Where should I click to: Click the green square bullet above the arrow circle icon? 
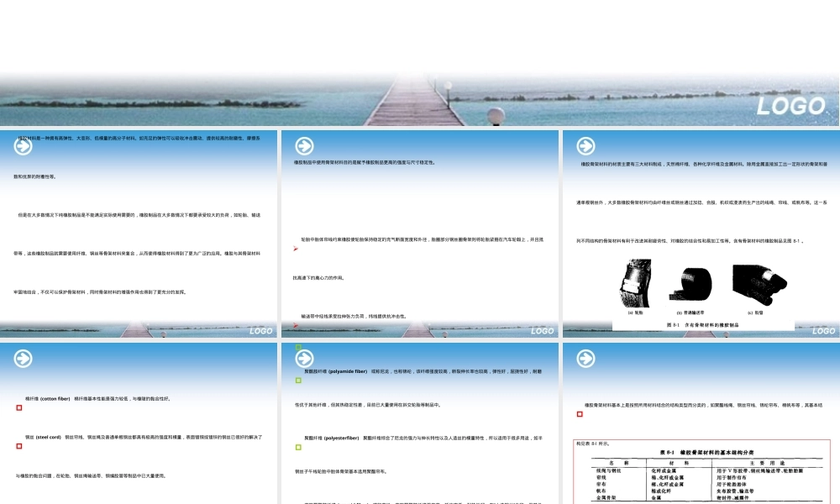pyautogui.click(x=298, y=347)
